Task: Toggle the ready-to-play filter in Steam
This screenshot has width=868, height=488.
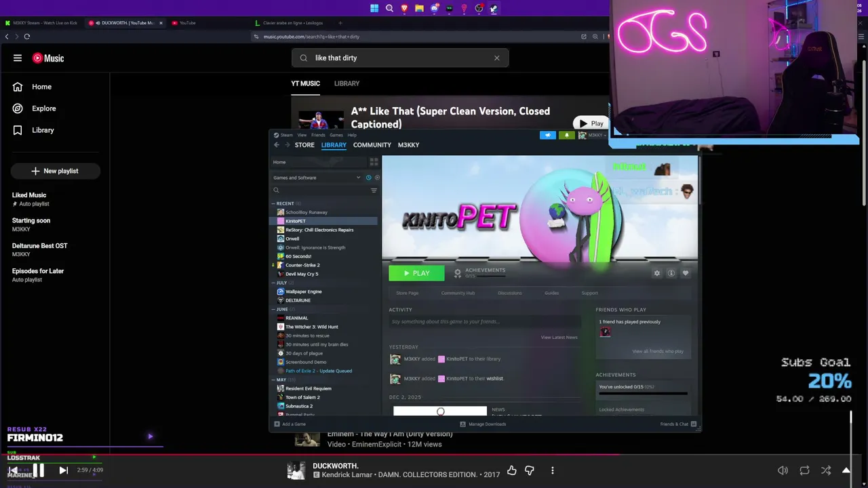Action: click(377, 178)
